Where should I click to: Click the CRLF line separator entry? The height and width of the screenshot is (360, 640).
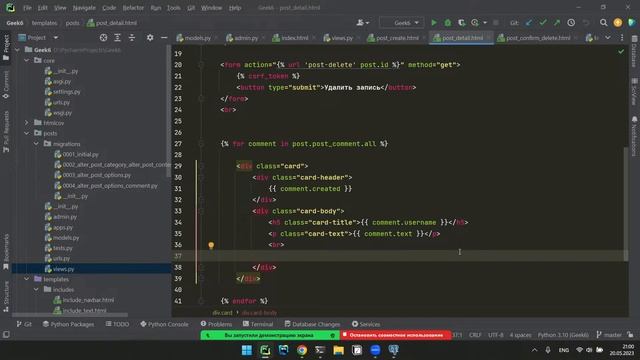475,335
